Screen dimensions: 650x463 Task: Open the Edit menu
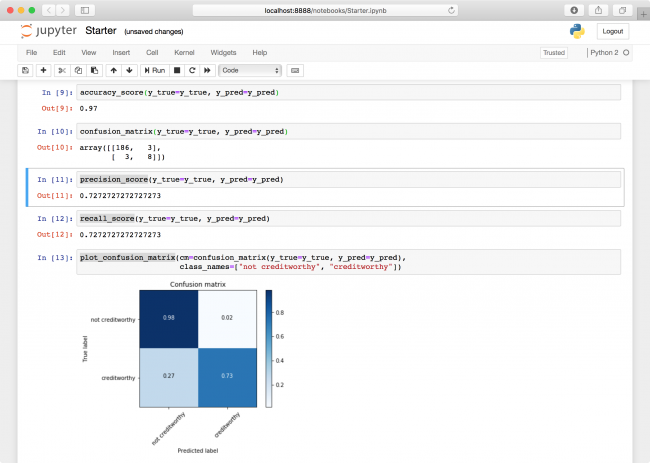tap(59, 53)
